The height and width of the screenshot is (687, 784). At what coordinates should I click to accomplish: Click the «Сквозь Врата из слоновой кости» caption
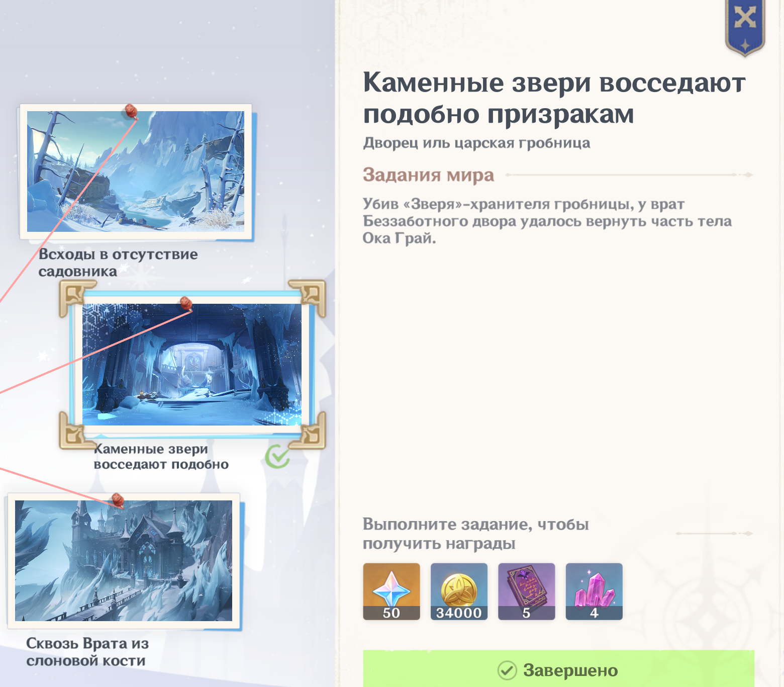(x=87, y=652)
